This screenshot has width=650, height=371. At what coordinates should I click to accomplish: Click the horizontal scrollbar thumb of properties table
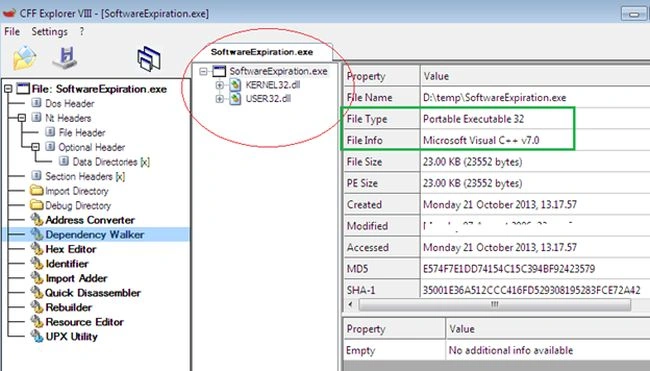click(494, 305)
